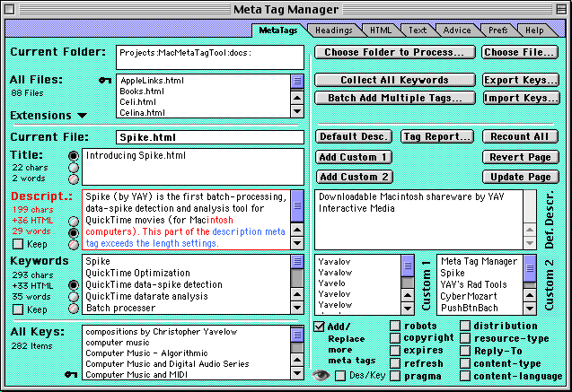Check the distribution checkbox

(465, 326)
